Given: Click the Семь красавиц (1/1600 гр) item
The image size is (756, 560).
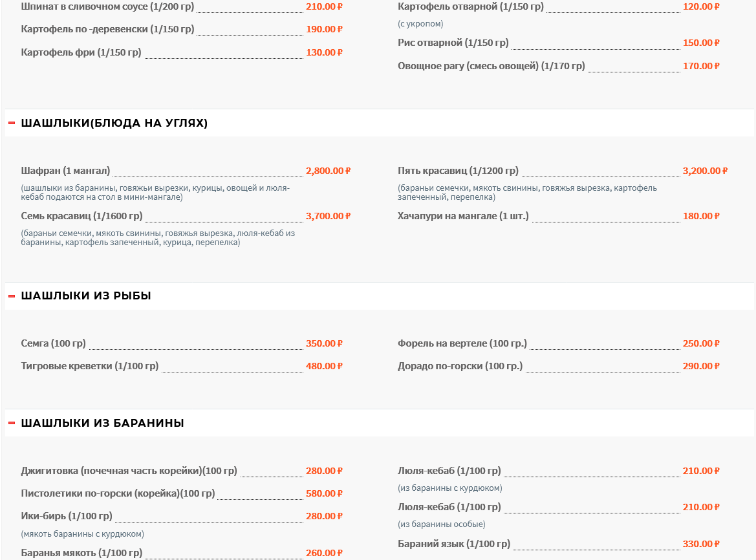Looking at the screenshot, I should [81, 216].
